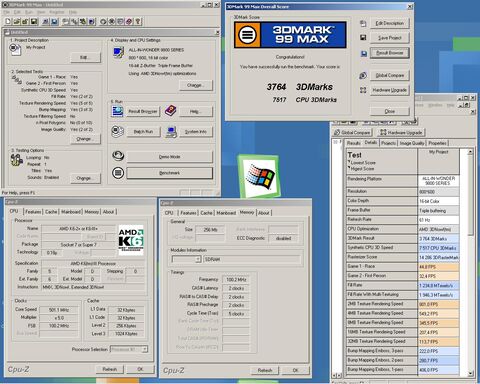Click the Global Compare globe icon in score dialog
Viewport: 480px width, 384px height.
pyautogui.click(x=363, y=75)
